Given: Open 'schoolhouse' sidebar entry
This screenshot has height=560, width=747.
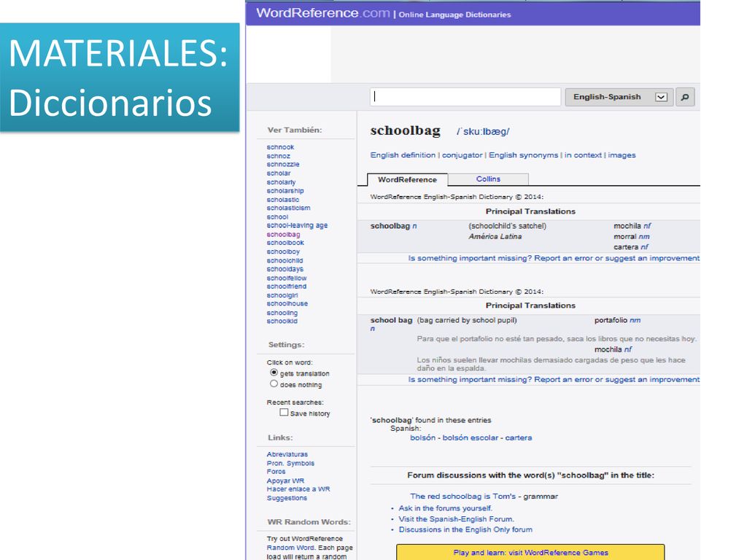Looking at the screenshot, I should (287, 303).
